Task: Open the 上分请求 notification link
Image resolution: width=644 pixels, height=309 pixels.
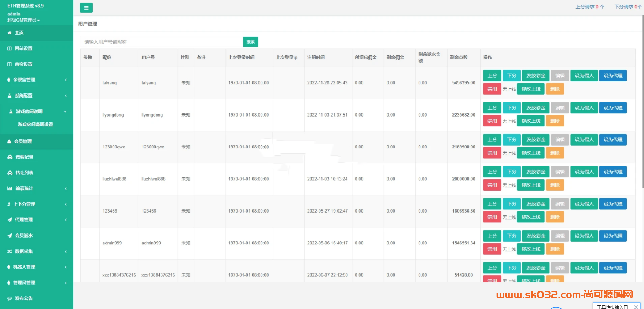Action: pos(590,7)
